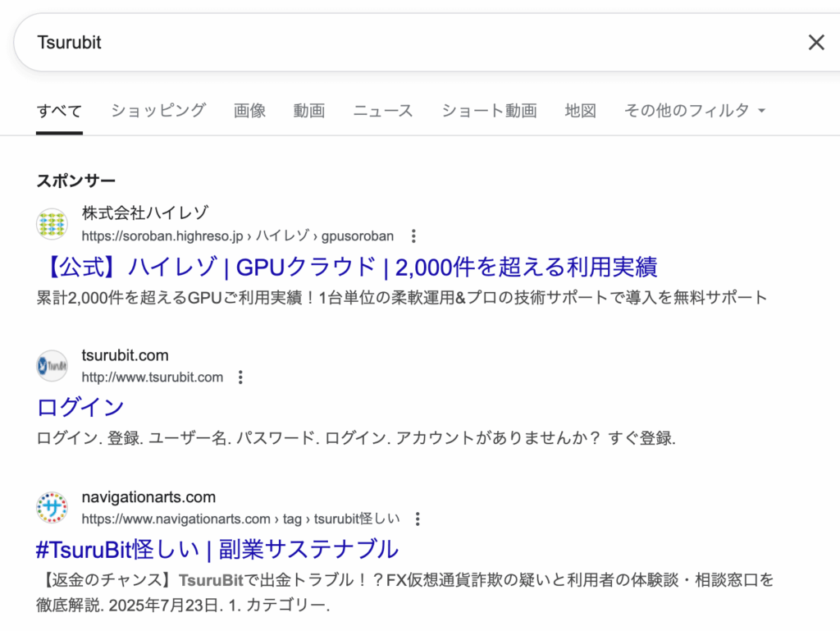The width and height of the screenshot is (840, 631).
Task: Clear the search box with the X icon
Action: 816,43
